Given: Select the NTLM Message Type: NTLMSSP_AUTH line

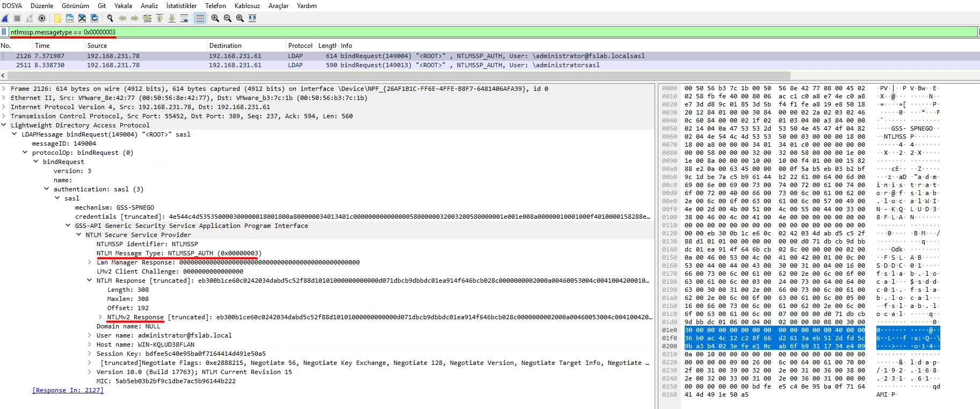Looking at the screenshot, I should pos(179,253).
